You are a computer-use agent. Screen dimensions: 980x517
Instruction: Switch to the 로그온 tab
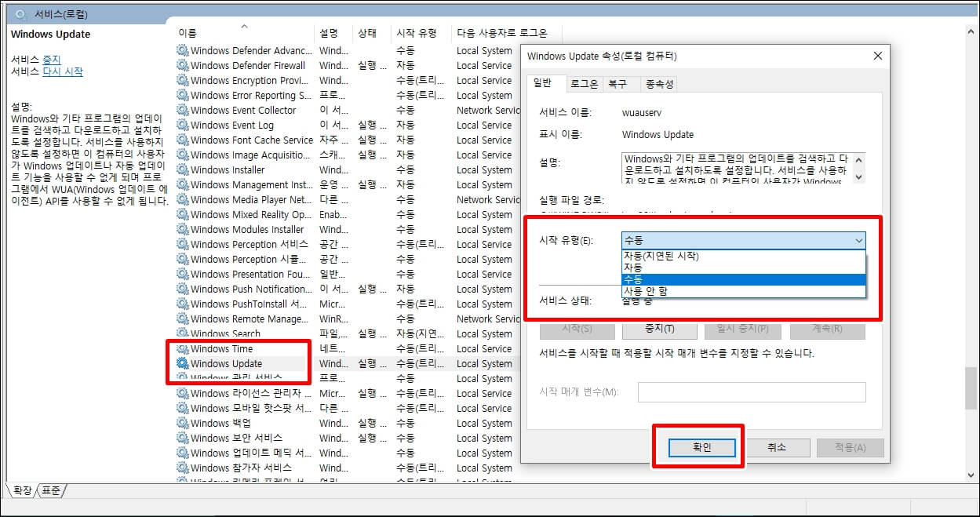click(584, 84)
